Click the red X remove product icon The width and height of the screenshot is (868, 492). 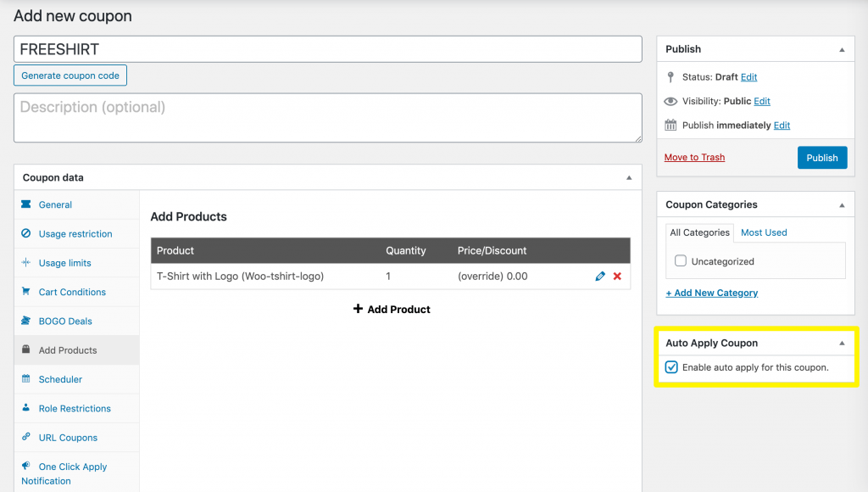617,277
